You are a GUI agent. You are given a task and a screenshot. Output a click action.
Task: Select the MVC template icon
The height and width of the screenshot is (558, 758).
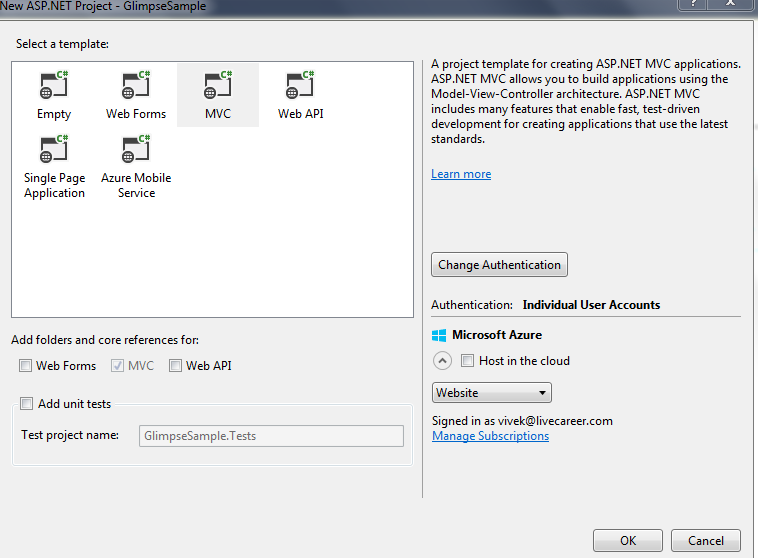click(218, 85)
